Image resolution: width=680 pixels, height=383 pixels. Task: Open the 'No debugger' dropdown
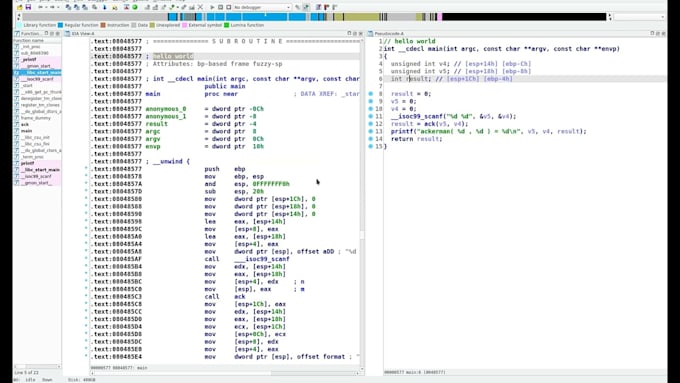click(x=262, y=7)
